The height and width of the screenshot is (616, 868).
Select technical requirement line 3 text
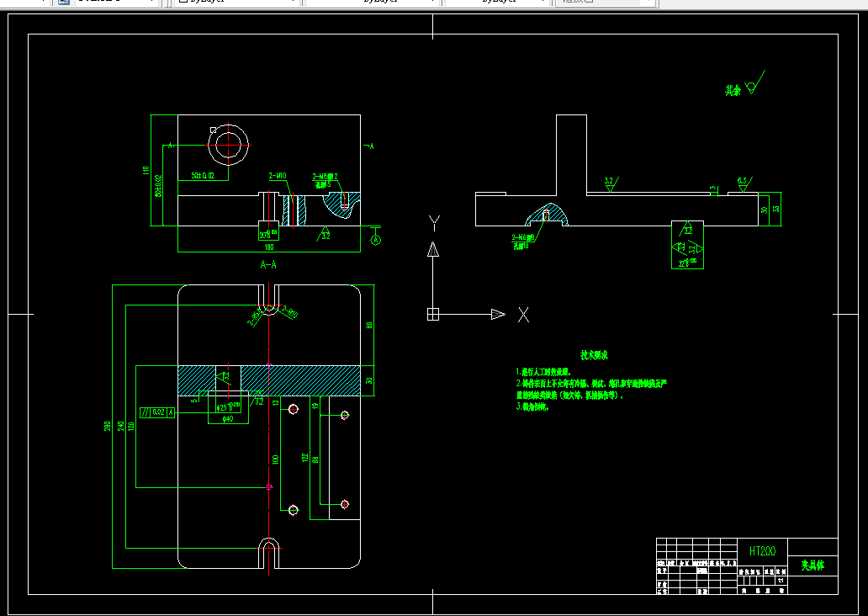[532, 406]
